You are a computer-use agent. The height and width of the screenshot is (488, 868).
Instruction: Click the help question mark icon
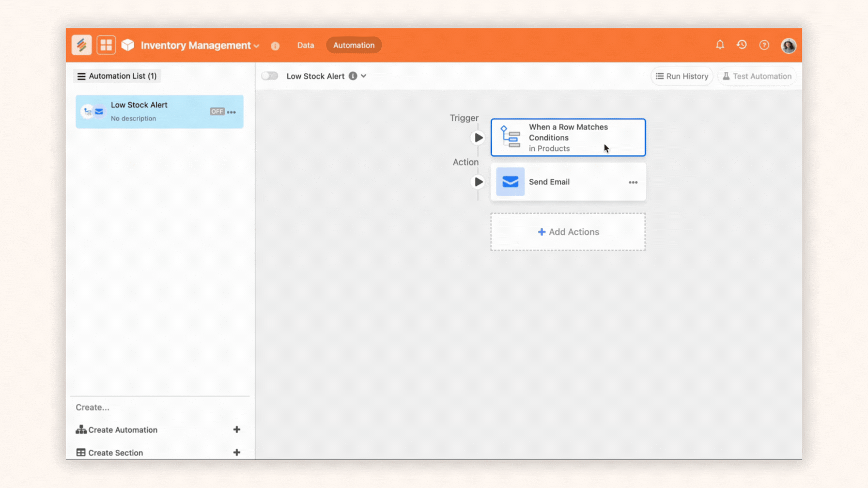click(x=764, y=45)
